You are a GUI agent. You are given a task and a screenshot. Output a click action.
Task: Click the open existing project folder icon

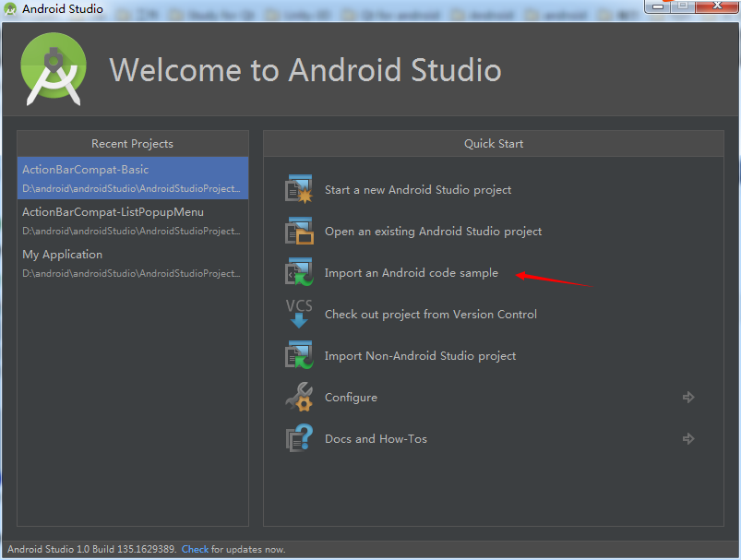click(x=299, y=231)
